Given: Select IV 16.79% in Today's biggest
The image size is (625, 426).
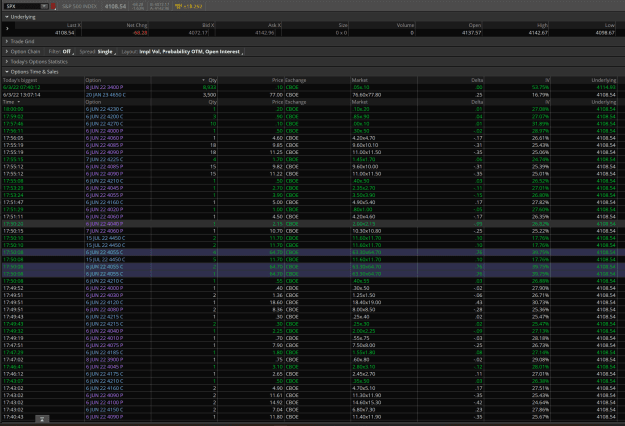Looking at the screenshot, I should [541, 95].
